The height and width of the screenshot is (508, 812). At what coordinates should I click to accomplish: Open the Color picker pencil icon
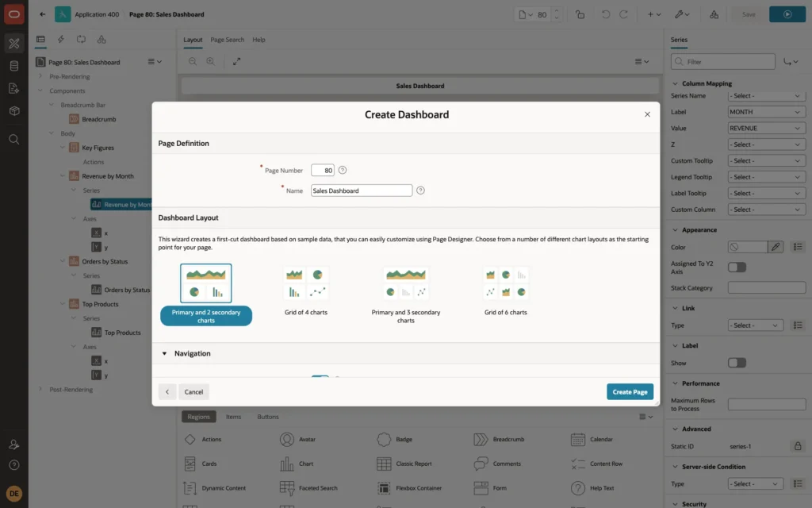[776, 247]
